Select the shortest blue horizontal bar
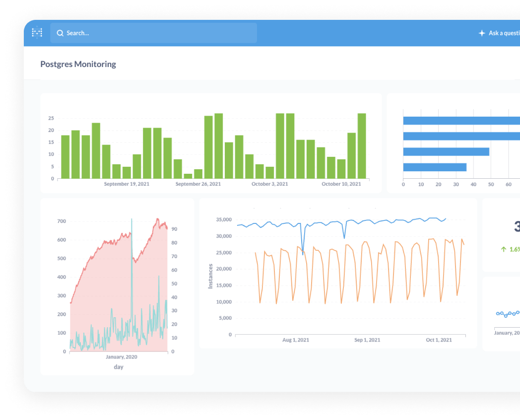 (x=435, y=167)
